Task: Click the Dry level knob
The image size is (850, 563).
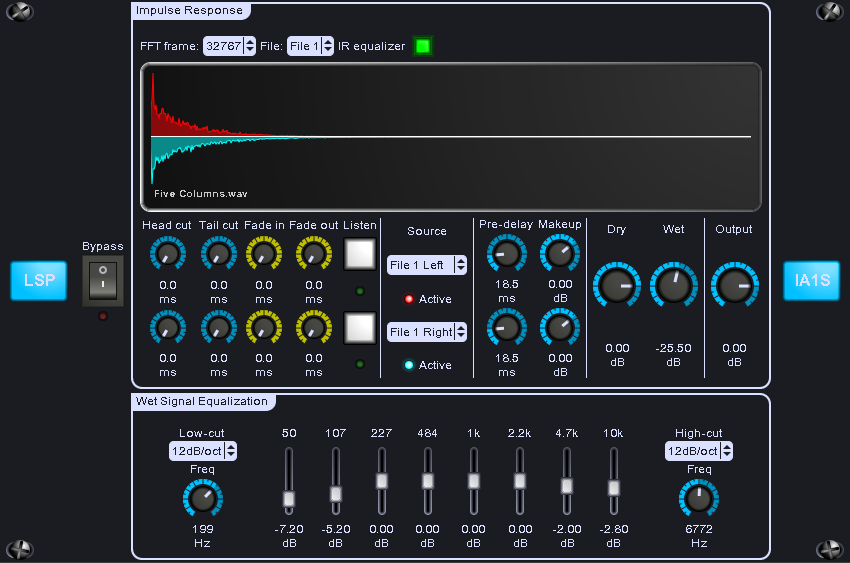Action: (x=617, y=286)
